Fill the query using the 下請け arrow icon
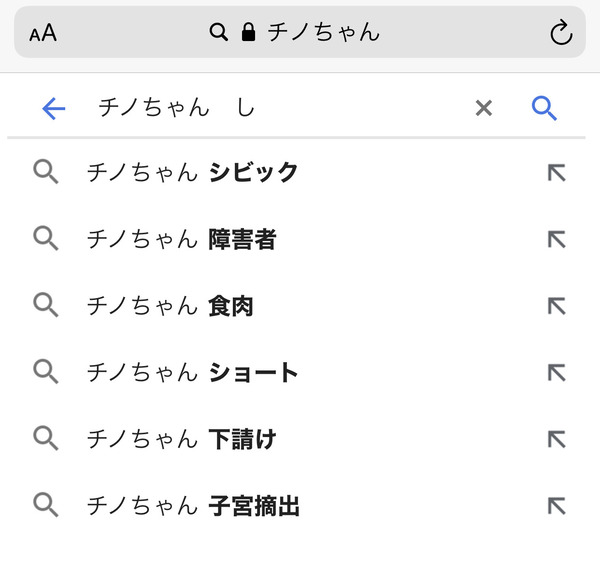The width and height of the screenshot is (600, 567). (x=556, y=439)
